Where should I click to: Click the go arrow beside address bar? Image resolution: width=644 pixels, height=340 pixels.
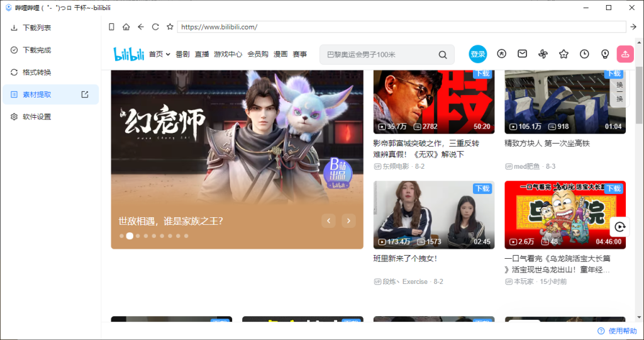633,26
